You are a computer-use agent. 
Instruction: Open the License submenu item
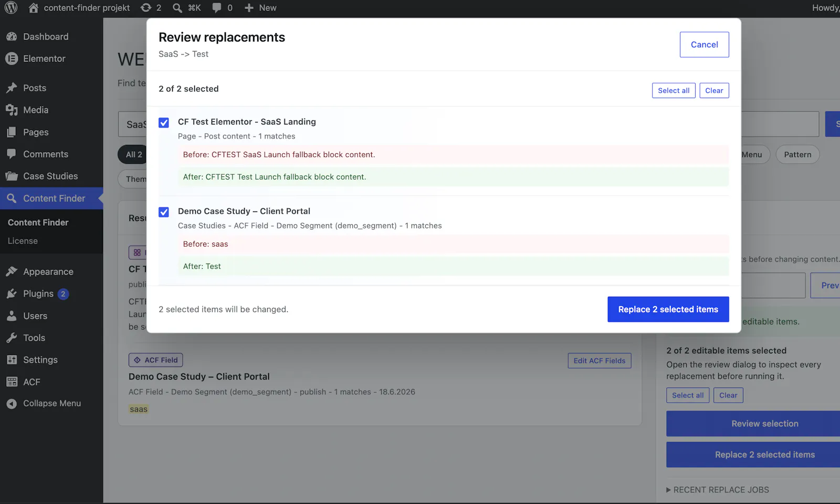tap(23, 241)
